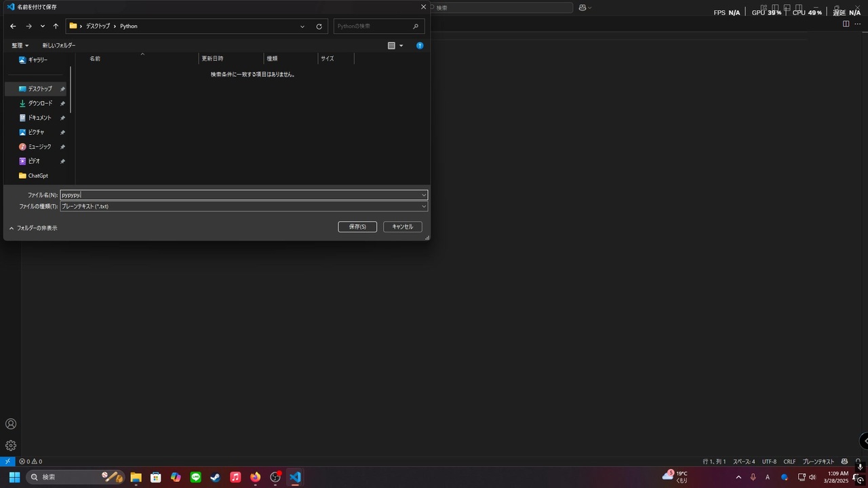Refresh the current folder with the reload icon
This screenshot has width=868, height=488.
pos(319,26)
